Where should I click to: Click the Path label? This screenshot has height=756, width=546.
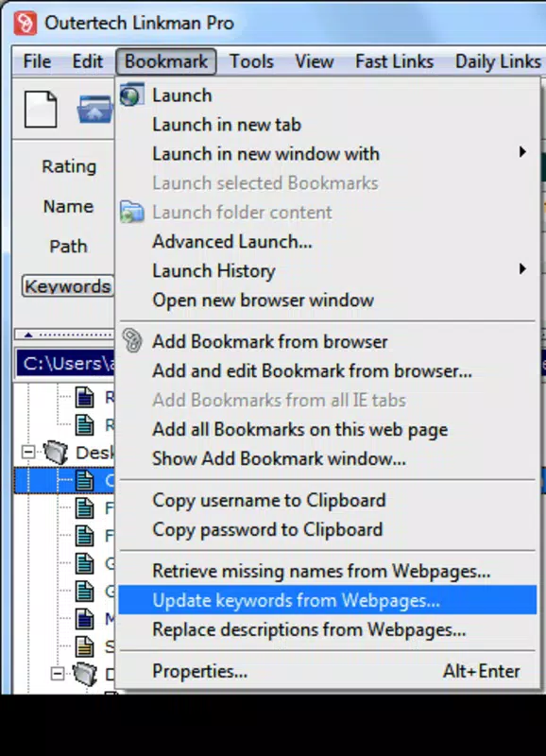click(x=68, y=247)
